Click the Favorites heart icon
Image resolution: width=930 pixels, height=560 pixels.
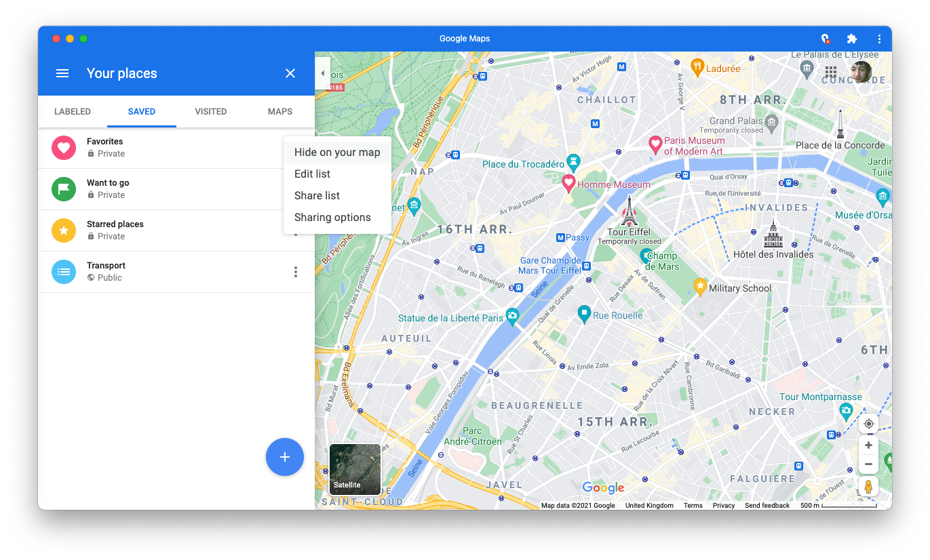[x=63, y=147]
